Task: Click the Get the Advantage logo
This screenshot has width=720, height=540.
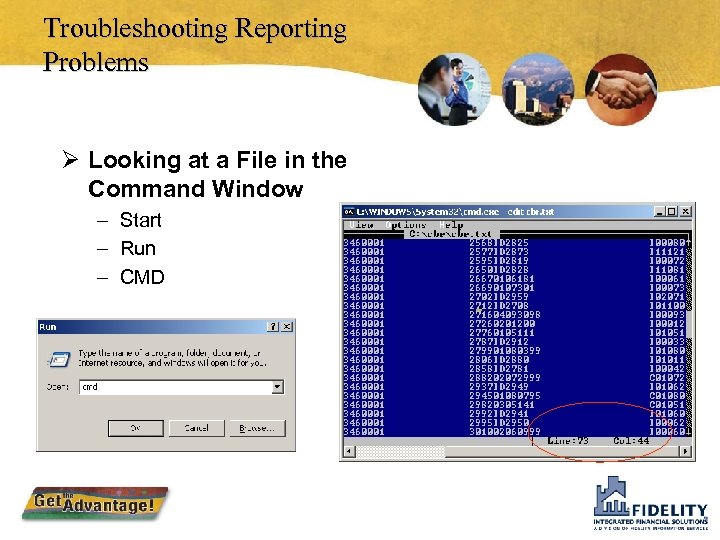Action: [x=95, y=503]
